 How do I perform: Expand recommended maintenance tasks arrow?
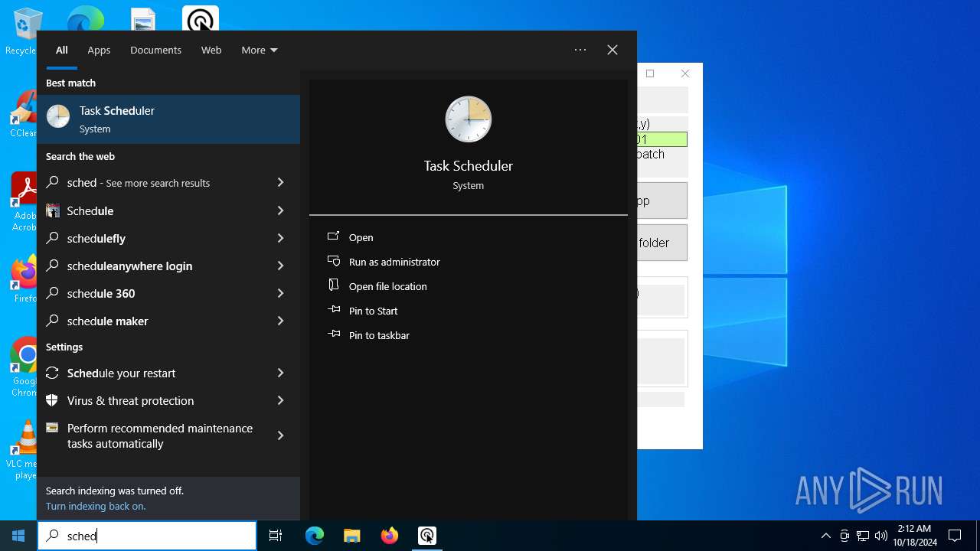[x=280, y=435]
